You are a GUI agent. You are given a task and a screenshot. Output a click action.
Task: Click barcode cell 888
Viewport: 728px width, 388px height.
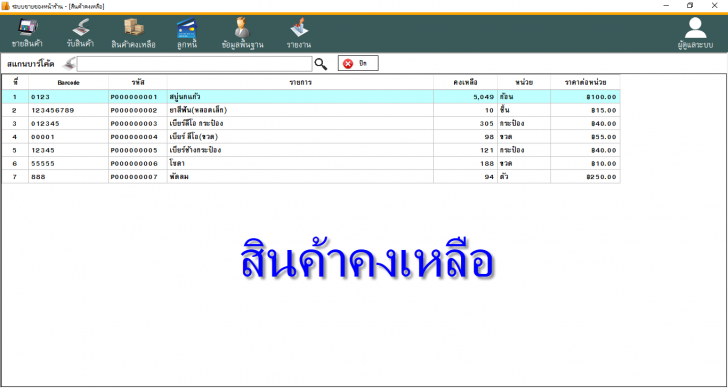(x=69, y=177)
